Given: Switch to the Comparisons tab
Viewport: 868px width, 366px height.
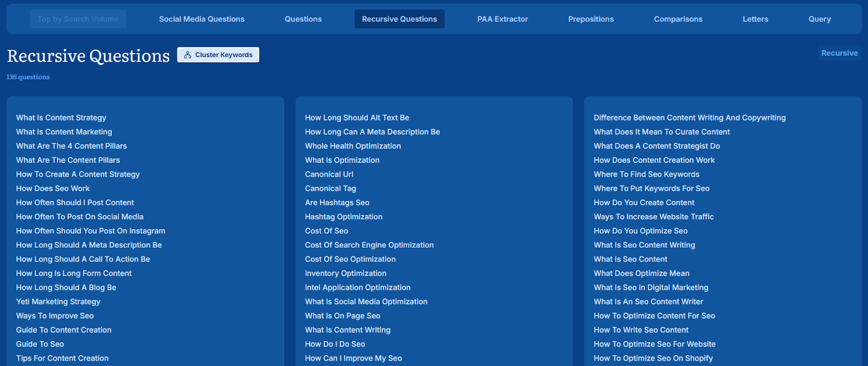Looking at the screenshot, I should 678,19.
